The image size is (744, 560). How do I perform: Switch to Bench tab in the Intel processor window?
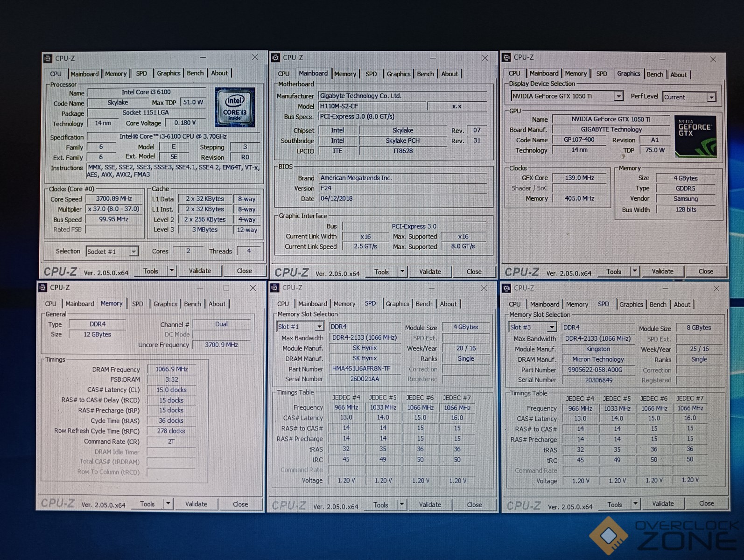pos(195,73)
